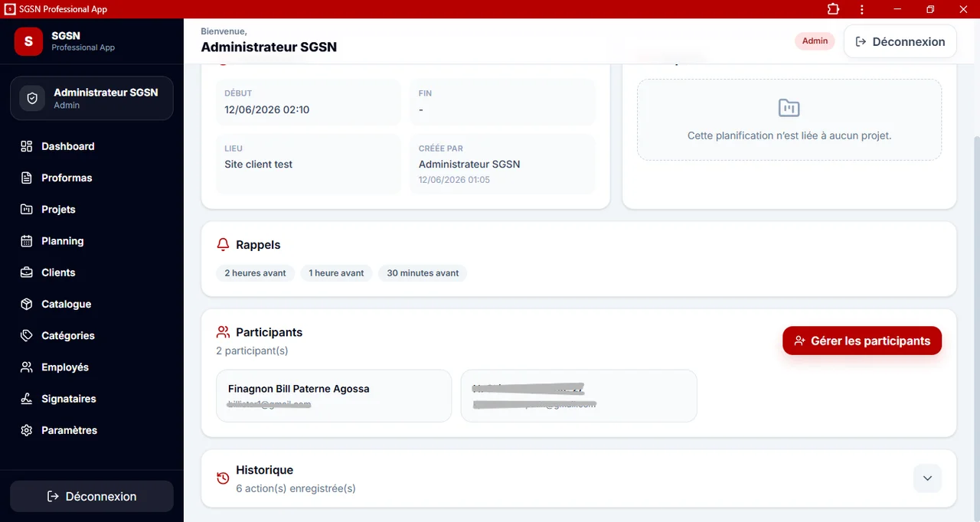Click the Catégories tag icon
The height and width of the screenshot is (522, 980).
[27, 335]
